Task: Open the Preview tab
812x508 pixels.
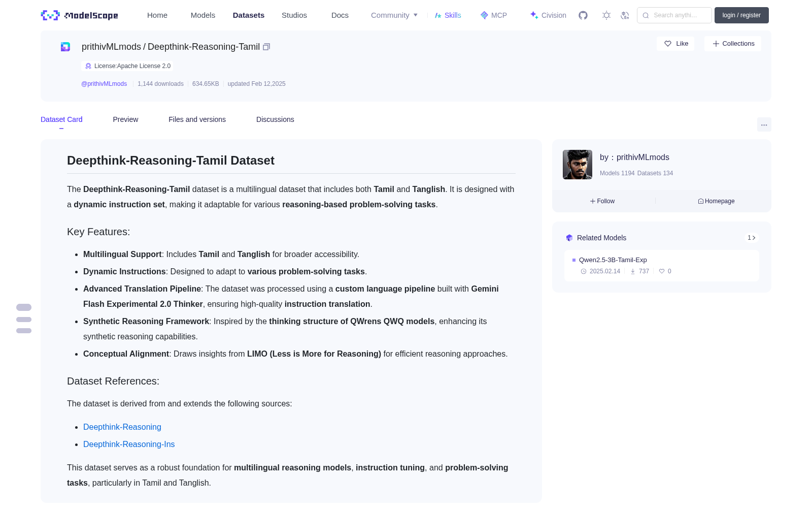Action: point(125,119)
